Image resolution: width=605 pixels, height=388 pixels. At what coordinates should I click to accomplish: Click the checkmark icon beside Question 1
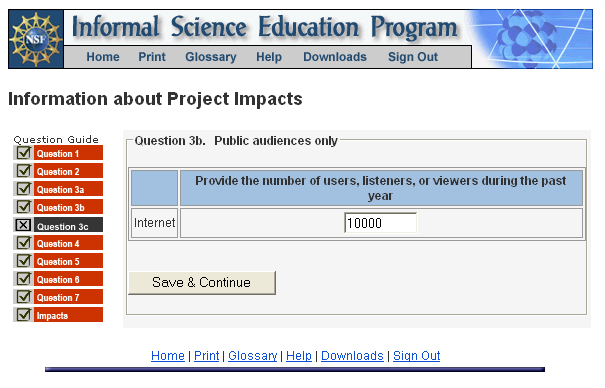[24, 153]
